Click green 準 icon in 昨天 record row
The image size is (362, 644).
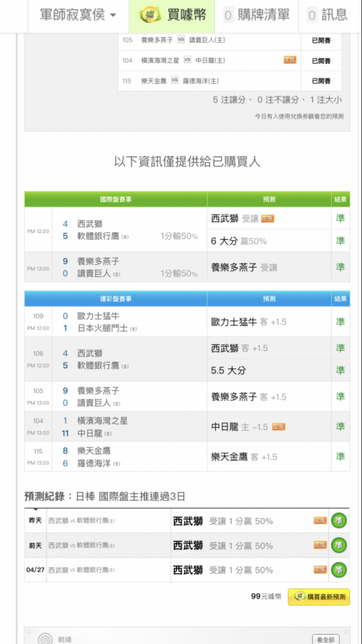pyautogui.click(x=339, y=521)
